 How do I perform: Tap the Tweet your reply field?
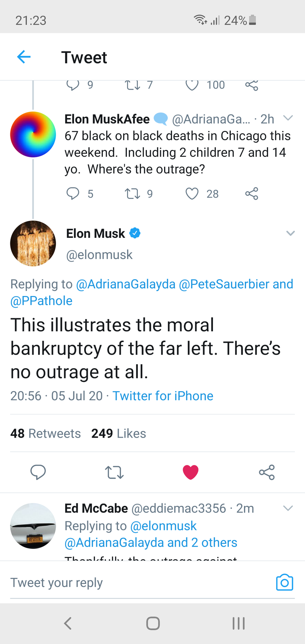pyautogui.click(x=138, y=582)
